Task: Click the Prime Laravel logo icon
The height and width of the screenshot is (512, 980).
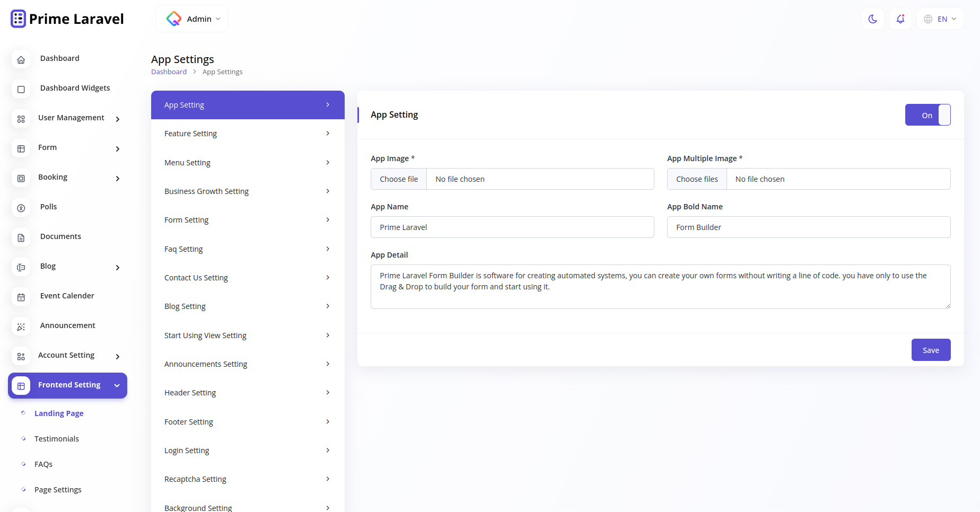Action: [17, 18]
